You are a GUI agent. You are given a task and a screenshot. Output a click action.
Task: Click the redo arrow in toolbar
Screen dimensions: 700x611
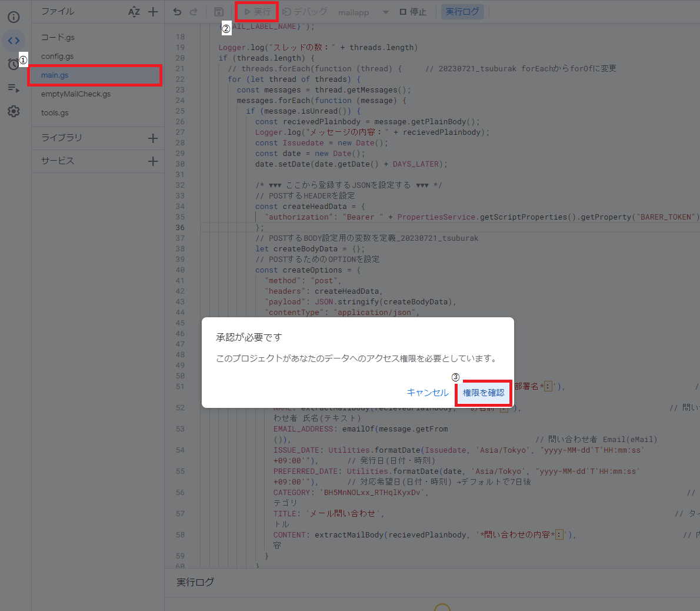pos(194,12)
